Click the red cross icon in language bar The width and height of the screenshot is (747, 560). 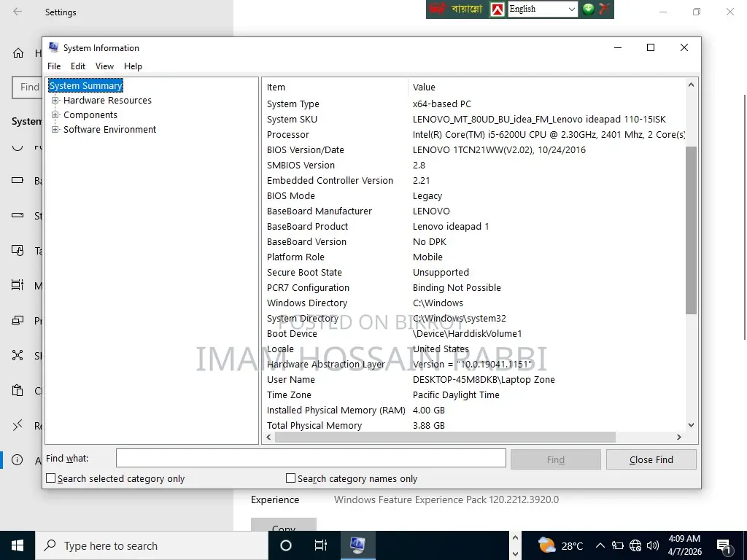[604, 9]
